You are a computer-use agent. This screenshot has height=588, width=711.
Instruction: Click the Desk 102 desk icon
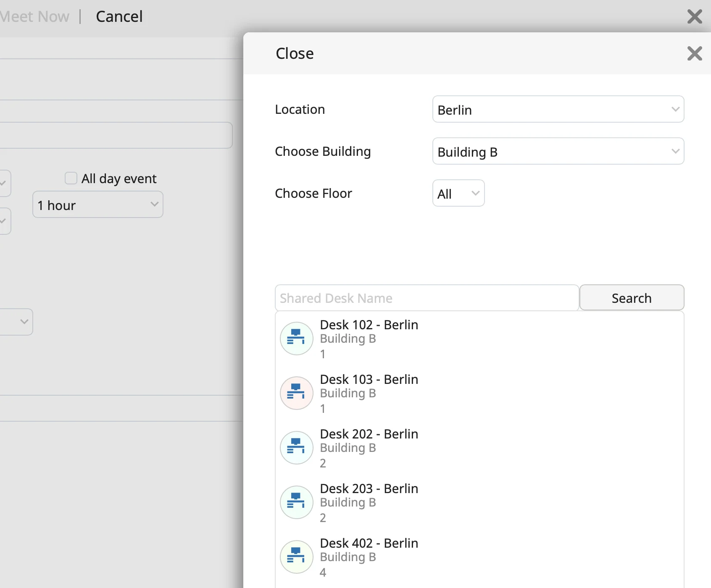pos(296,339)
